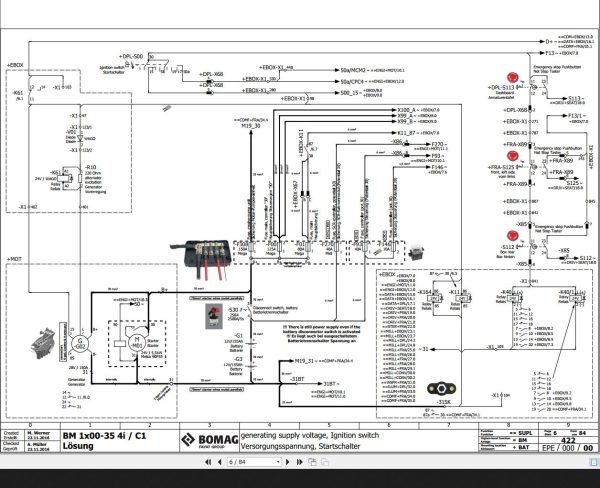This screenshot has height=488, width=600.
Task: Click drawing number '422' in the title block
Action: pyautogui.click(x=569, y=440)
